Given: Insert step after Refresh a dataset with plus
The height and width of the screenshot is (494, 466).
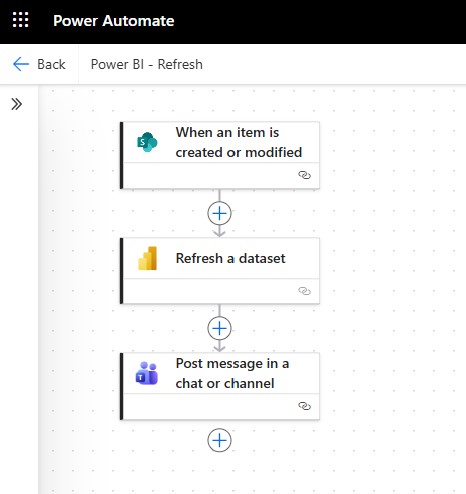Looking at the screenshot, I should pyautogui.click(x=219, y=328).
